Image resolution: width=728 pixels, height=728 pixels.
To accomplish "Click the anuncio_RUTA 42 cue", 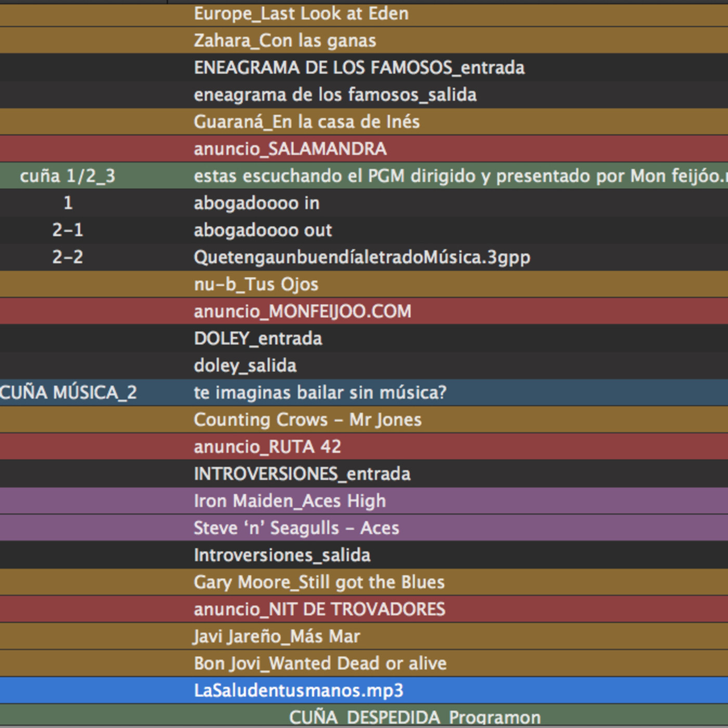I will pyautogui.click(x=267, y=447).
